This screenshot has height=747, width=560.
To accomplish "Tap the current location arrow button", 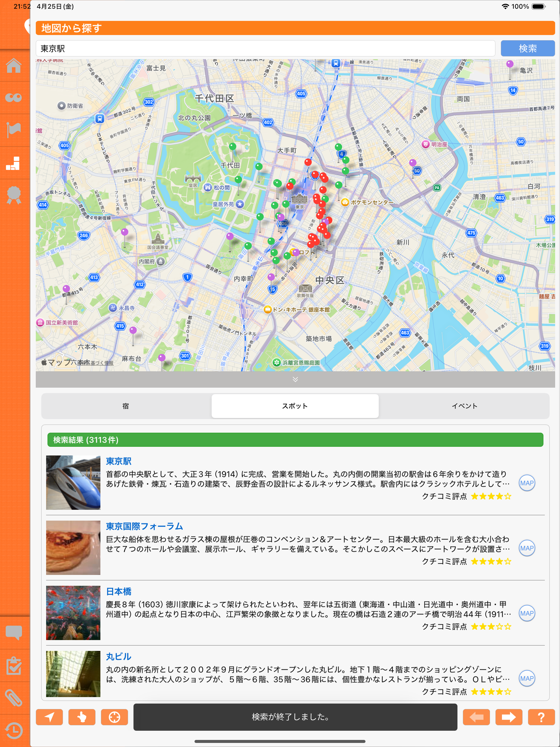I will [49, 717].
